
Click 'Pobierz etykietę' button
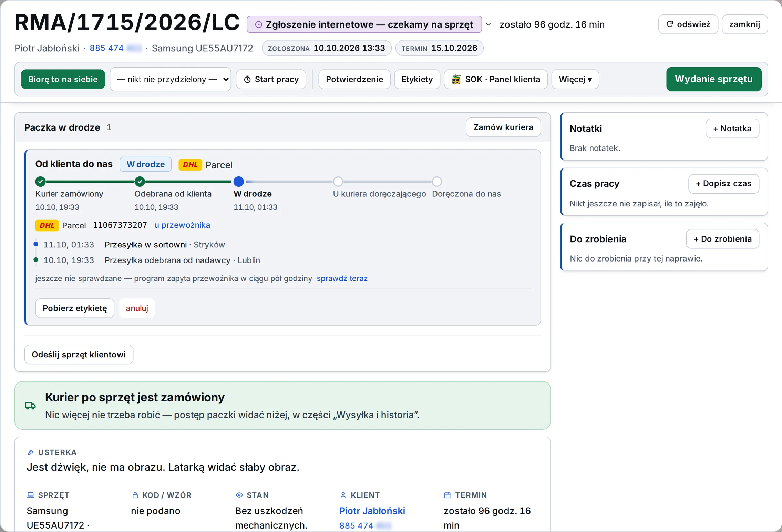75,308
